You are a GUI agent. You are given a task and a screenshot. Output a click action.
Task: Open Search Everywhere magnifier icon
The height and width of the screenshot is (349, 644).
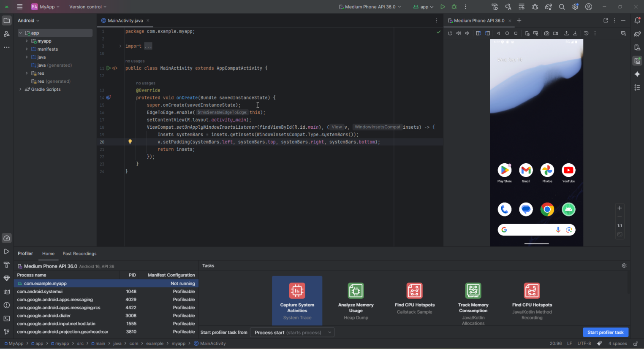(x=562, y=7)
